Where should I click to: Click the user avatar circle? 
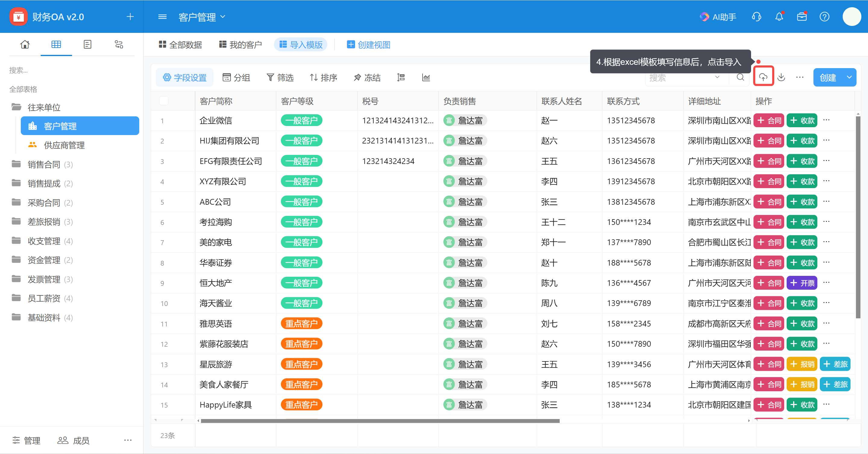(x=852, y=17)
